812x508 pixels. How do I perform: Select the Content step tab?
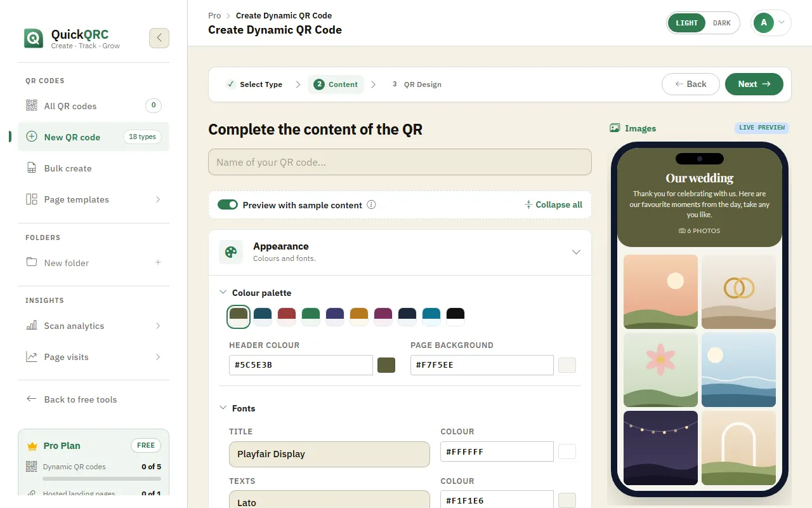click(x=336, y=84)
